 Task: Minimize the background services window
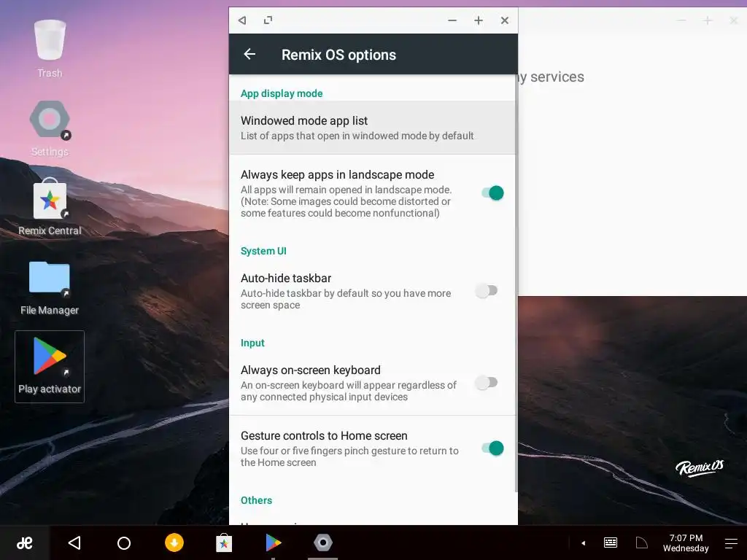[681, 20]
